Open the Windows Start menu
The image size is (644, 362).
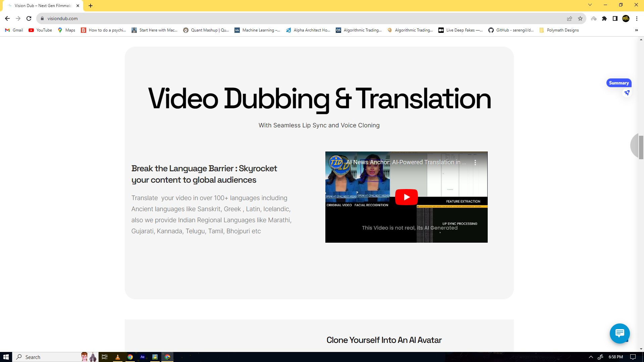click(6, 357)
